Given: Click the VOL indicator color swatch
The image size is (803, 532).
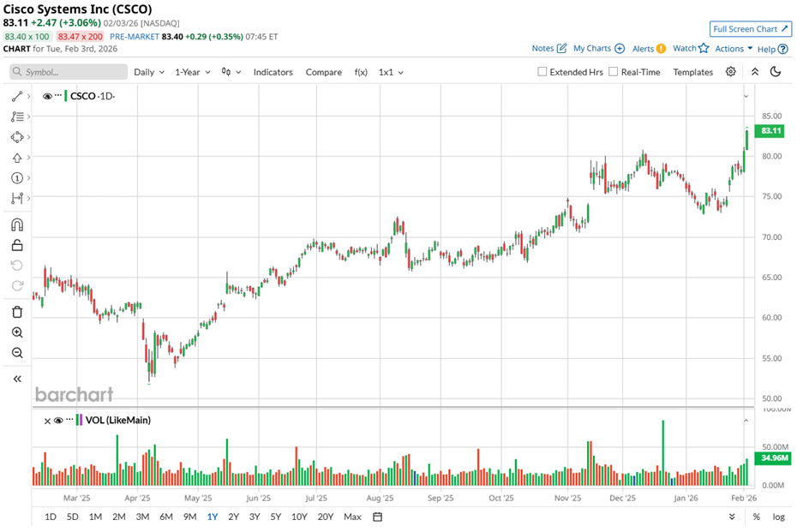Looking at the screenshot, I should 79,420.
